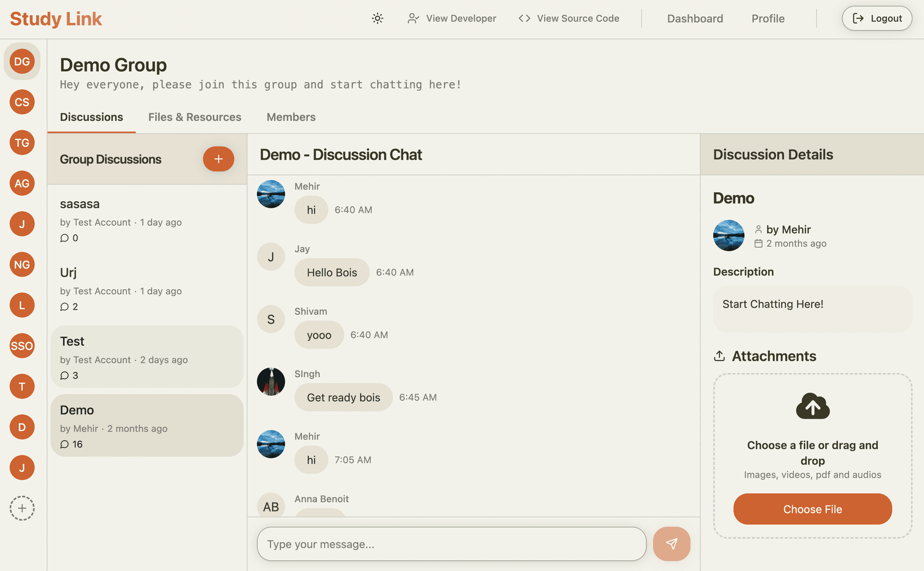Open the Members tab
This screenshot has width=924, height=571.
[x=291, y=117]
